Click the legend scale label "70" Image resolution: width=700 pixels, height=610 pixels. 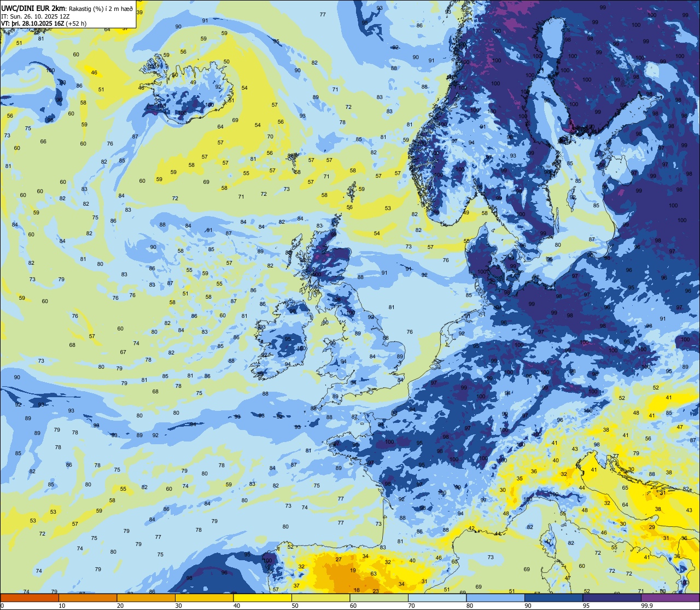point(411,606)
